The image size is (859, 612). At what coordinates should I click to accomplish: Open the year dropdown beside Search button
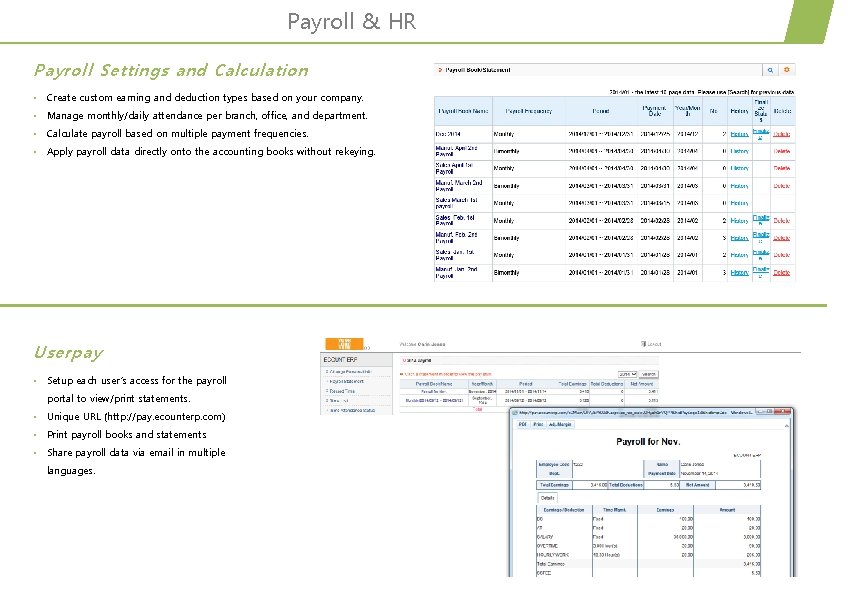tap(627, 374)
